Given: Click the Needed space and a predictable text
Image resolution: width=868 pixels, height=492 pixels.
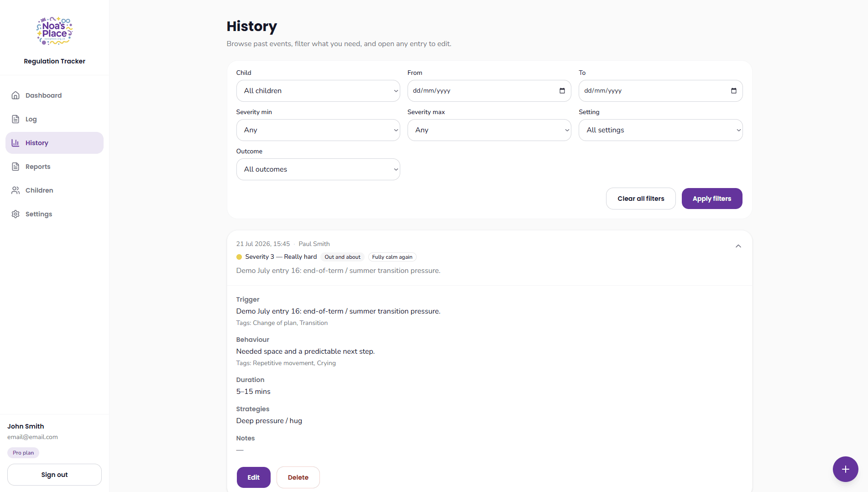Looking at the screenshot, I should tap(305, 351).
